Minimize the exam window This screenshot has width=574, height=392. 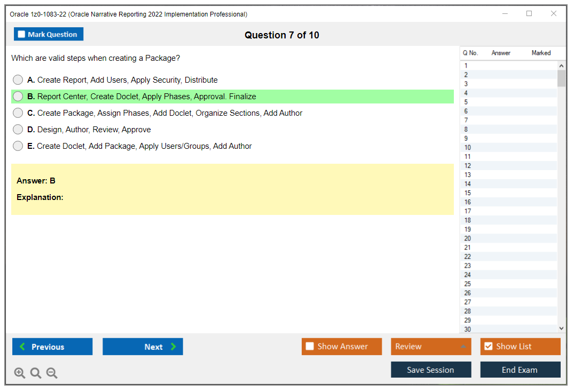click(505, 14)
